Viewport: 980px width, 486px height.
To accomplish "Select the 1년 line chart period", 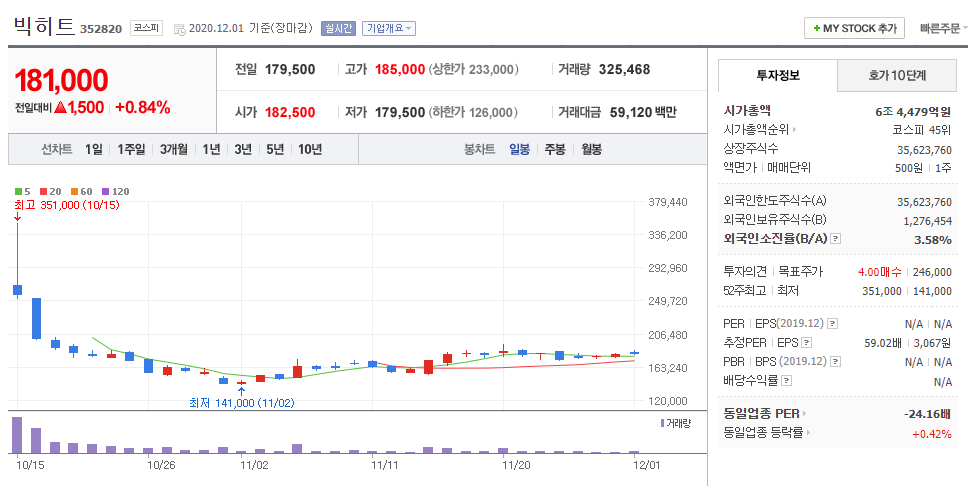I will point(211,149).
